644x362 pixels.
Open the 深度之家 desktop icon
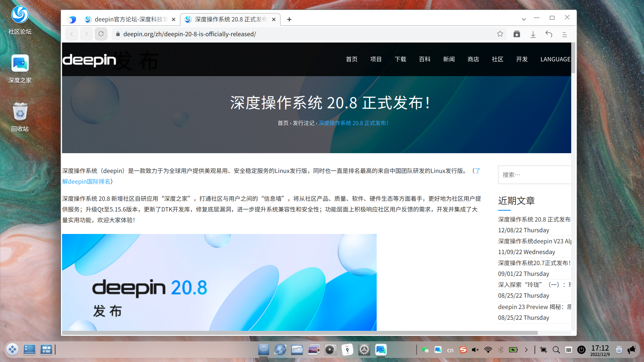click(20, 69)
